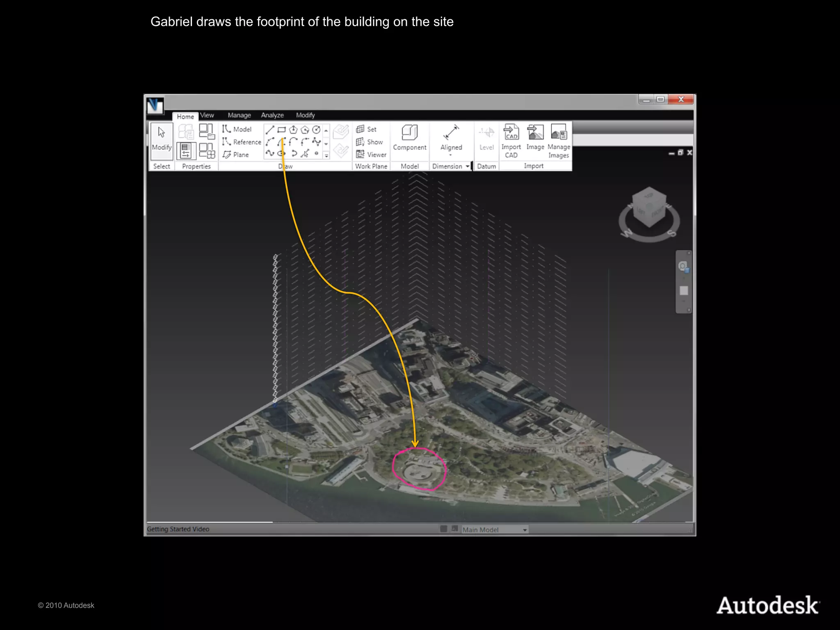The width and height of the screenshot is (840, 630).
Task: Select the Circumscribed Polygon draw tool
Action: point(305,130)
